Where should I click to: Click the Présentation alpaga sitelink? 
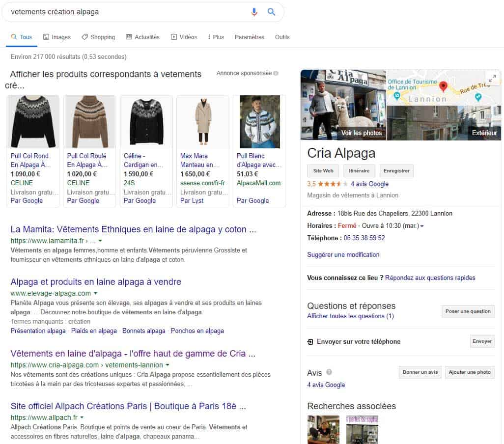(38, 331)
